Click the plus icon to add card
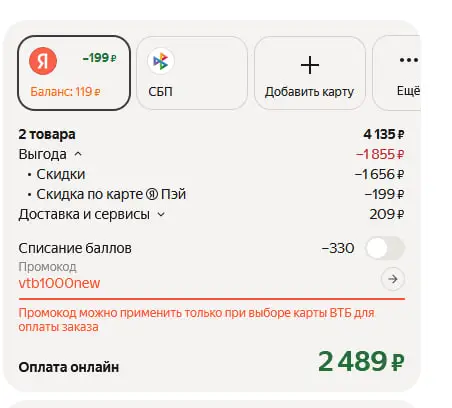The height and width of the screenshot is (408, 452). pos(310,65)
